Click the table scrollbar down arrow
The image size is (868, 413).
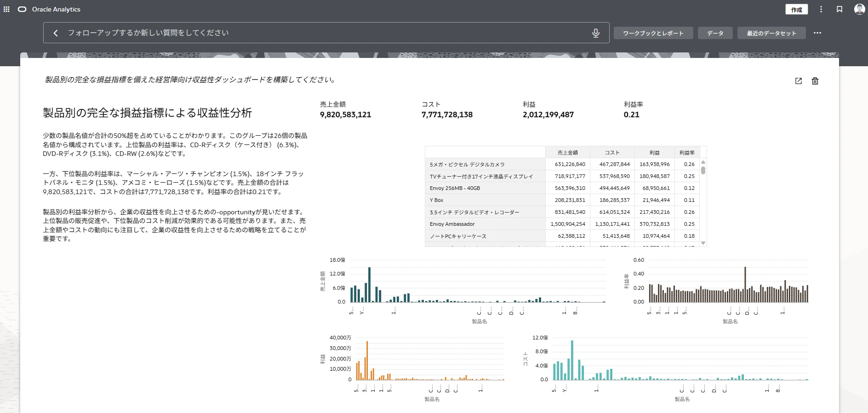(703, 243)
